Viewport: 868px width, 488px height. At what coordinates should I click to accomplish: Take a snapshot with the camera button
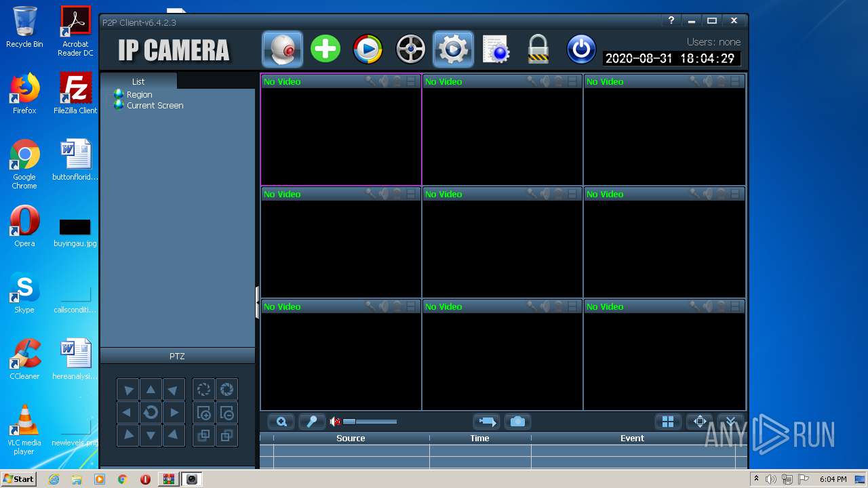(517, 422)
